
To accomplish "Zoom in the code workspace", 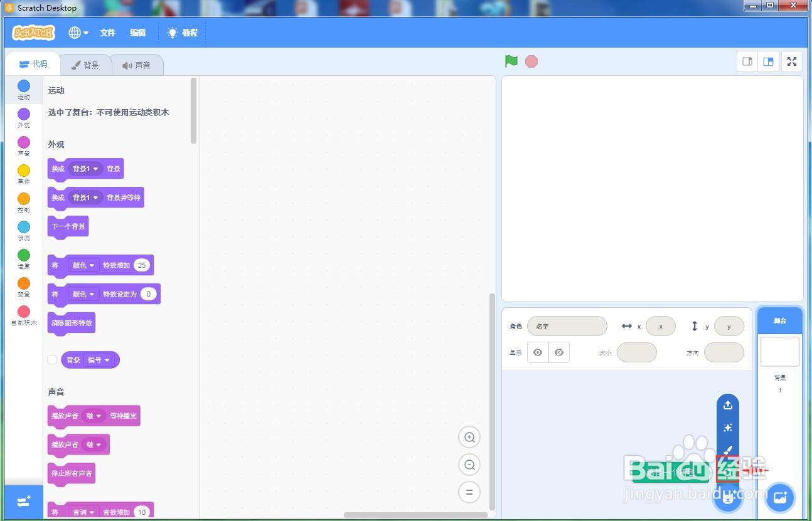I will (x=469, y=437).
